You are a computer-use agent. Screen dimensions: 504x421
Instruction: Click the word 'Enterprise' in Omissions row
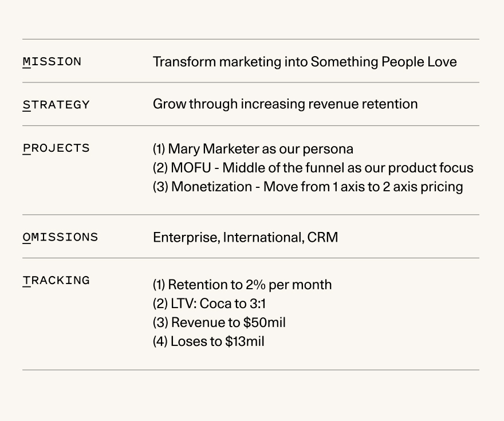(x=187, y=238)
